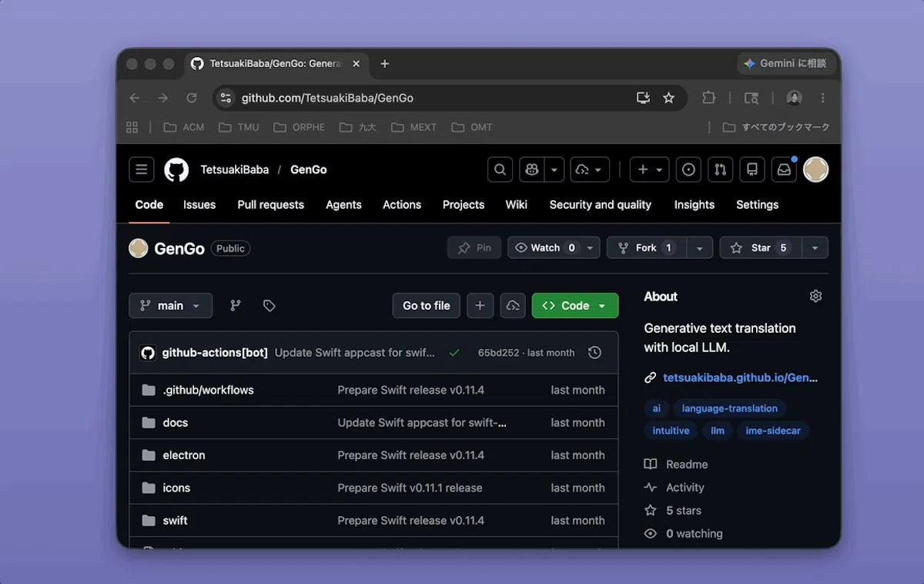View commit history clock icon
The height and width of the screenshot is (584, 924).
594,353
